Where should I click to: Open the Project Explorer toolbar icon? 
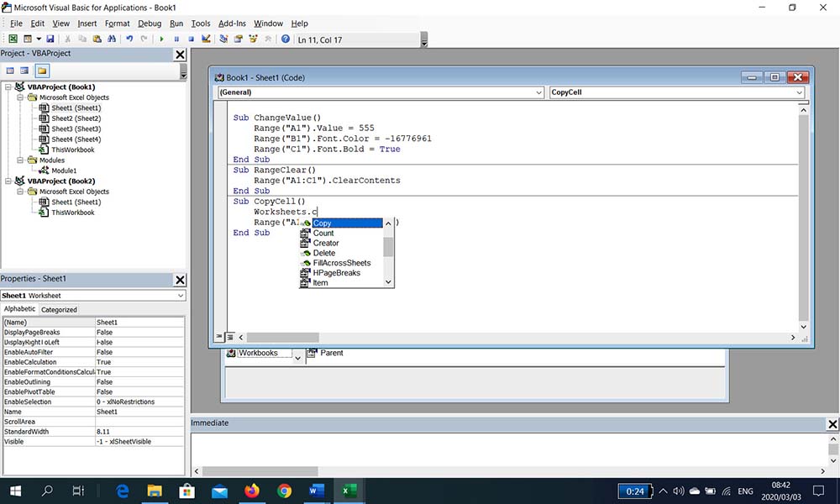(223, 39)
